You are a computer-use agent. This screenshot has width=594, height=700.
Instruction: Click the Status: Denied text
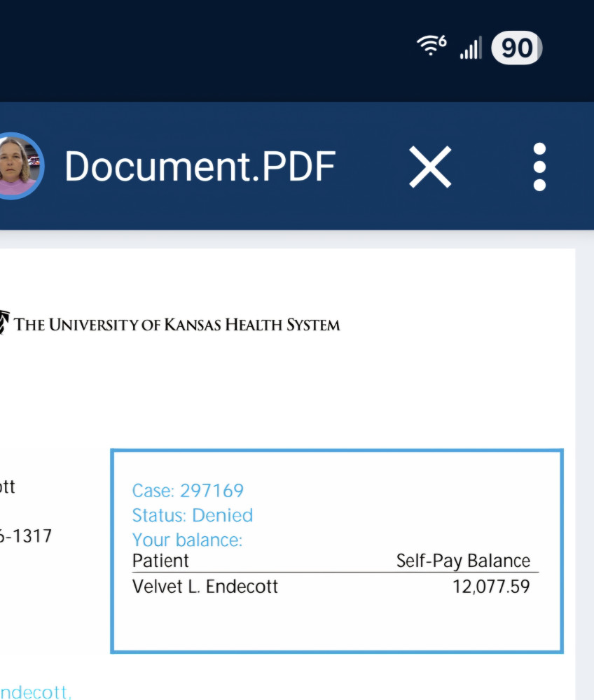point(192,516)
